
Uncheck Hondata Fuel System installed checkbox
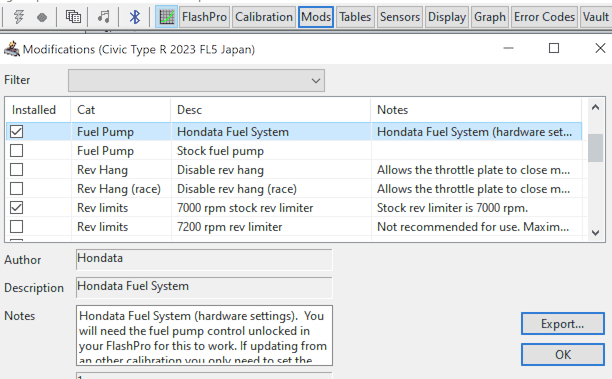tap(16, 132)
